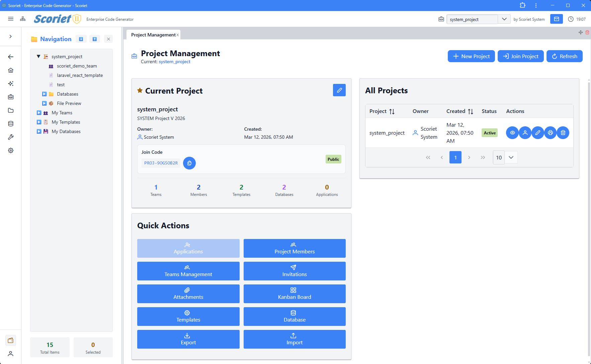
Task: Click the wrench tools icon in the sidebar
Action: pyautogui.click(x=11, y=137)
